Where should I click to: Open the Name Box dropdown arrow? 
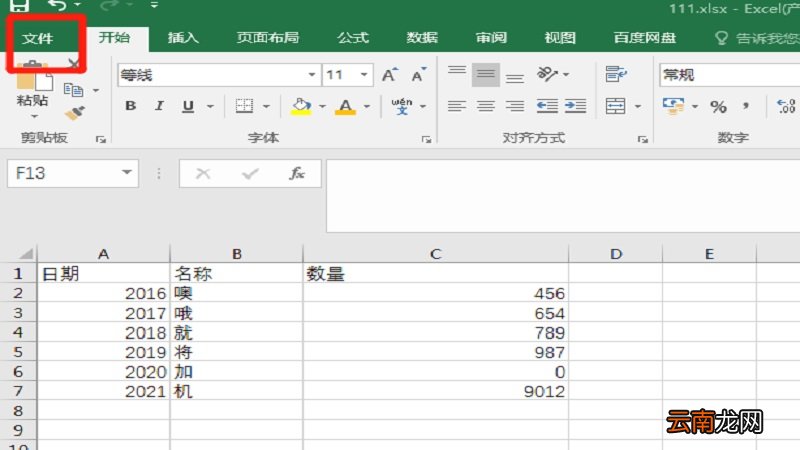[127, 173]
